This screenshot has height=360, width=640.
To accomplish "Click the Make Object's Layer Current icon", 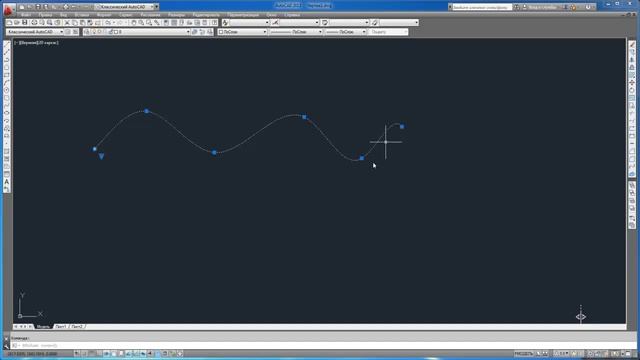I will pos(195,32).
